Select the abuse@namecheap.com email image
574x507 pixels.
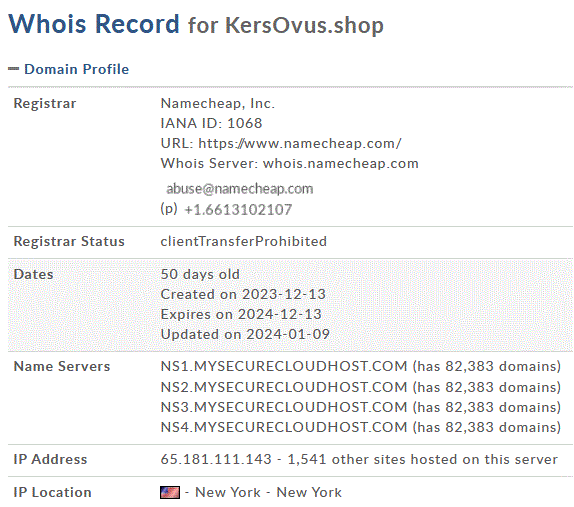(240, 189)
